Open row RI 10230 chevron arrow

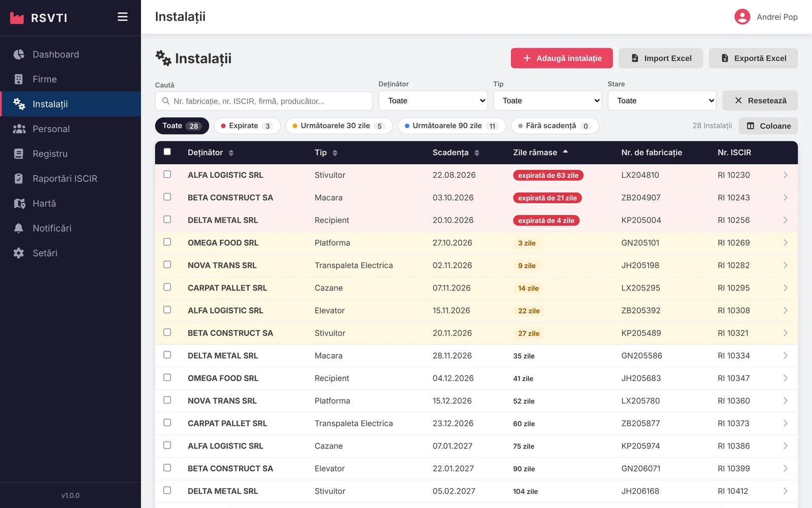tap(785, 175)
